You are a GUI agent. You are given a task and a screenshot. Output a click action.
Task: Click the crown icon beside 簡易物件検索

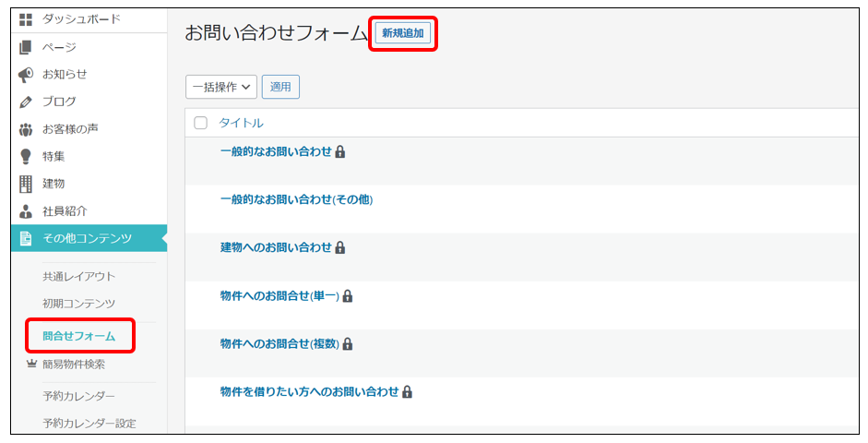click(x=30, y=365)
